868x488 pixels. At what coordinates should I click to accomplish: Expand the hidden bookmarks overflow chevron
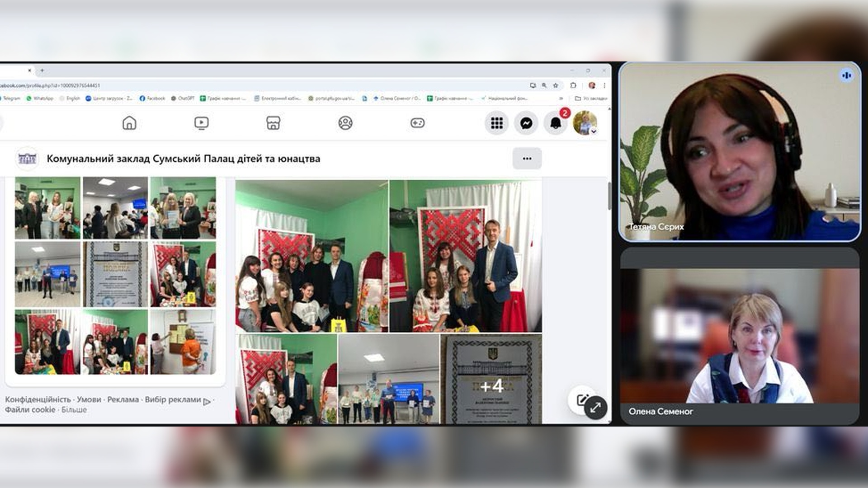tap(561, 98)
